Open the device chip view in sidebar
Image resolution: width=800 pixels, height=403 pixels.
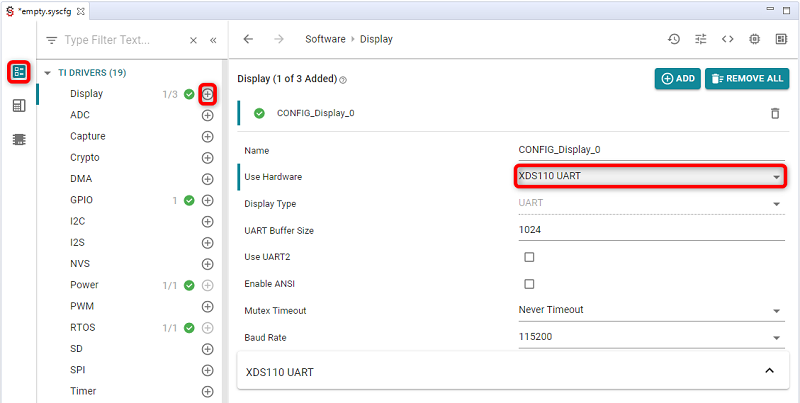(x=19, y=140)
